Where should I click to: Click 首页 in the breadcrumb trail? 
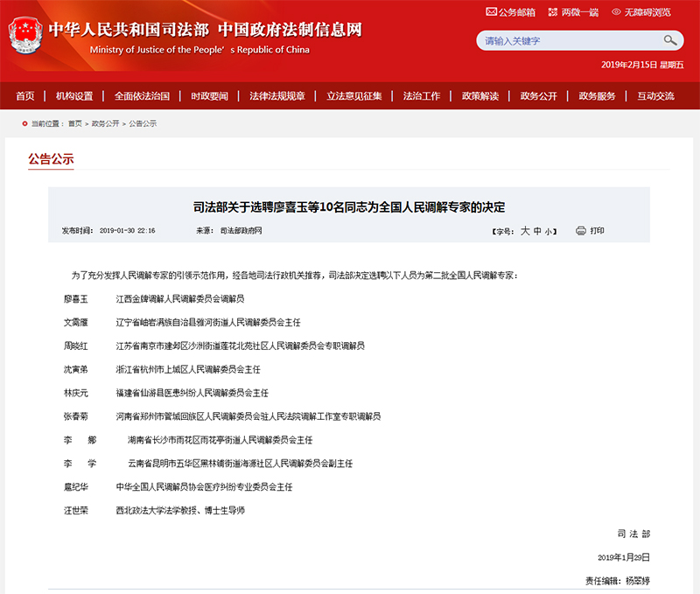pyautogui.click(x=75, y=124)
